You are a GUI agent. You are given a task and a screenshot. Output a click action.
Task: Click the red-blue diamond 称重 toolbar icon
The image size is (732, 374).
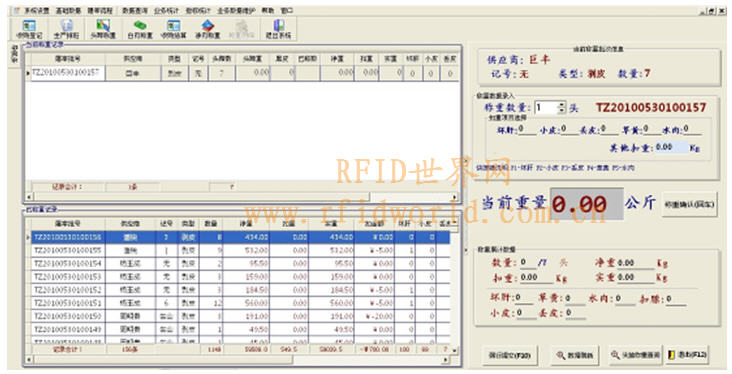[207, 29]
